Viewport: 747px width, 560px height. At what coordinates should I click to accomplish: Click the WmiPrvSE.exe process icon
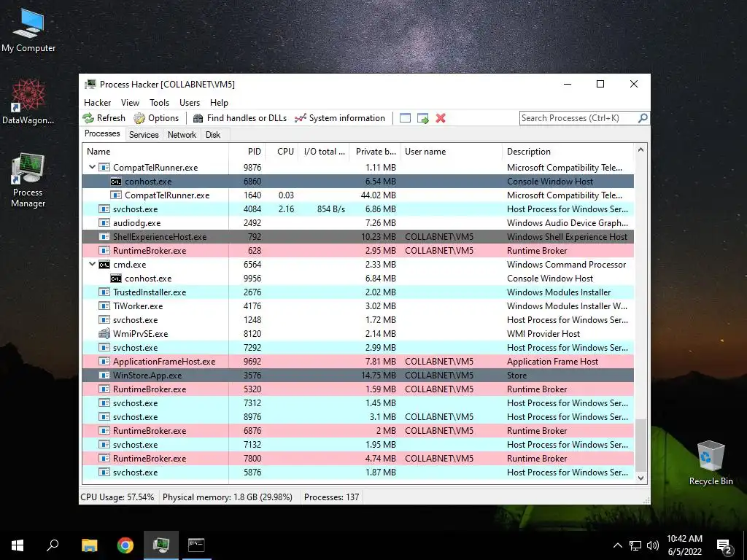pyautogui.click(x=104, y=334)
